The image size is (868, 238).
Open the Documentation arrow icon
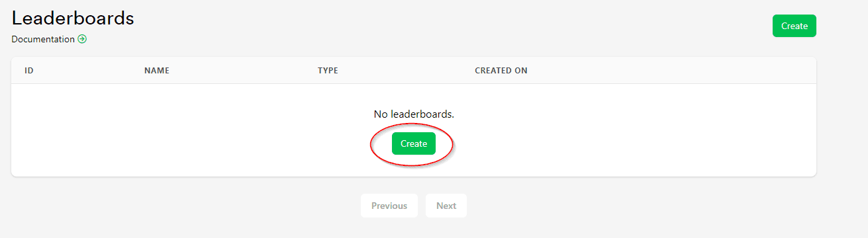82,39
